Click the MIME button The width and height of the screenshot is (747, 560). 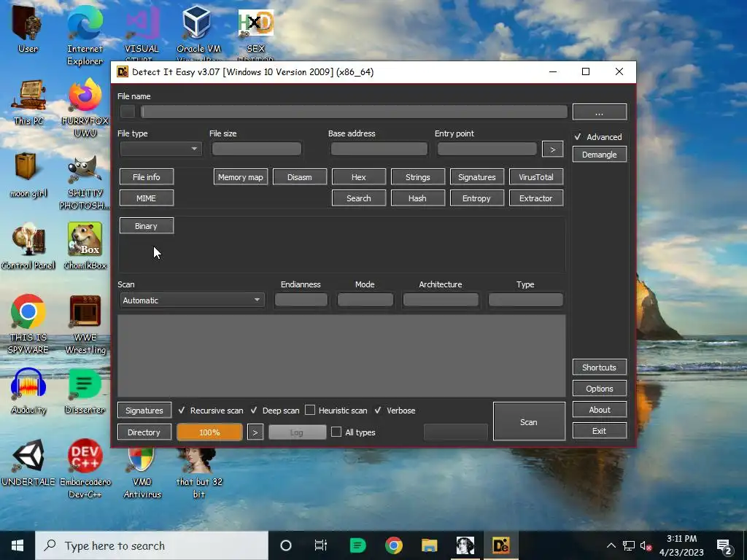click(146, 198)
